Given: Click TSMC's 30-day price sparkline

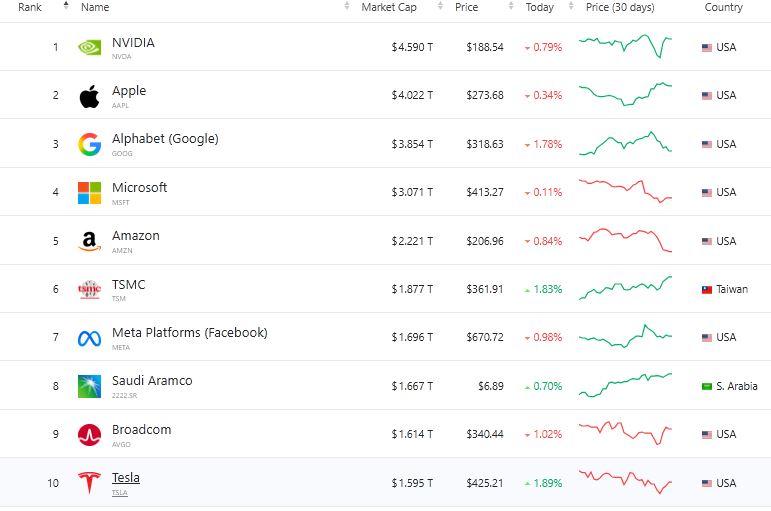Looking at the screenshot, I should click(625, 288).
